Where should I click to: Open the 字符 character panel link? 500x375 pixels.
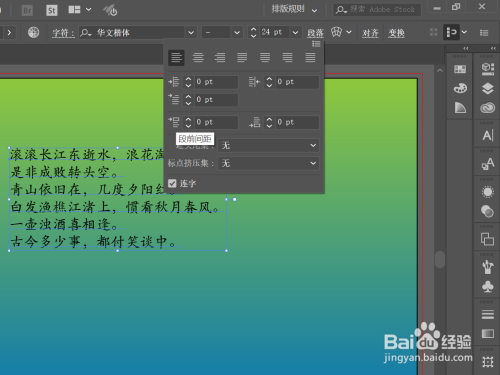[x=63, y=33]
